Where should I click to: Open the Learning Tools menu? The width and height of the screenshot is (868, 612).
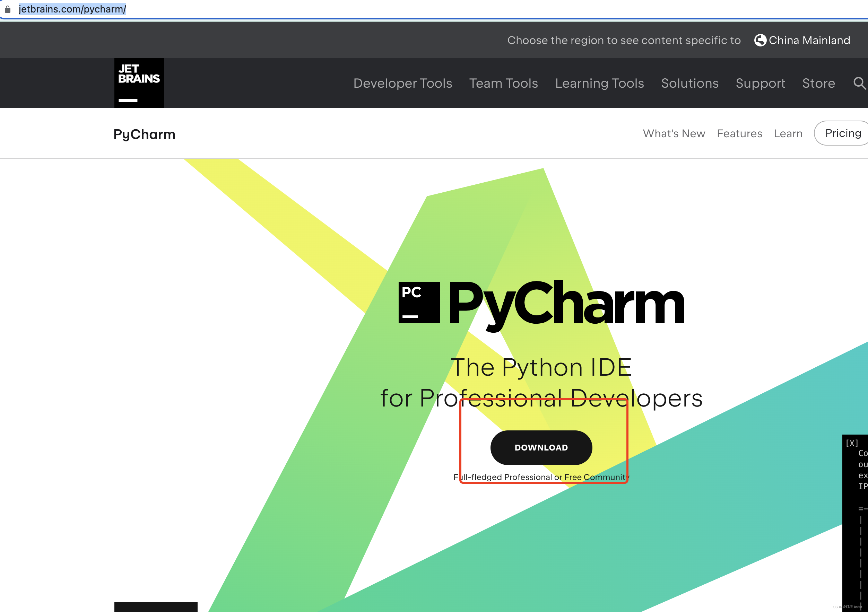click(x=599, y=83)
